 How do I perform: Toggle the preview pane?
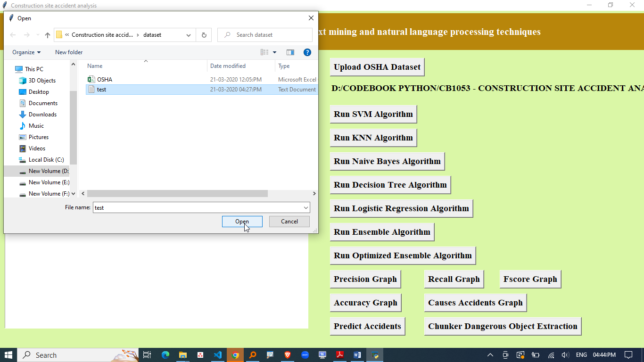click(290, 52)
